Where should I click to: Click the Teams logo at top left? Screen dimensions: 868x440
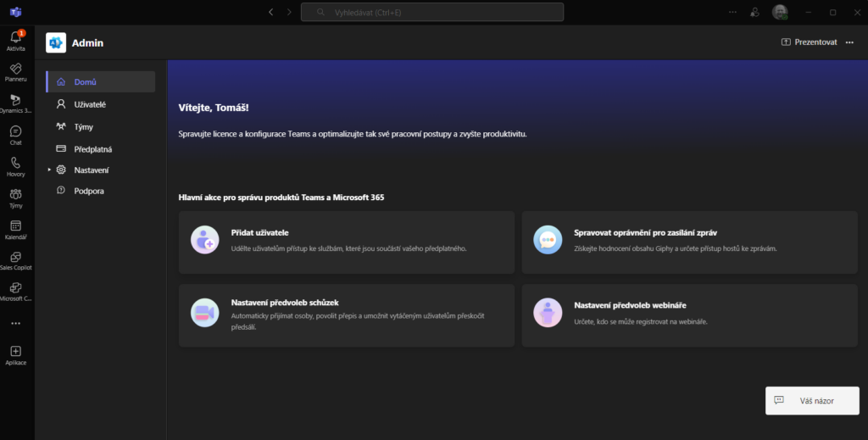pyautogui.click(x=15, y=12)
